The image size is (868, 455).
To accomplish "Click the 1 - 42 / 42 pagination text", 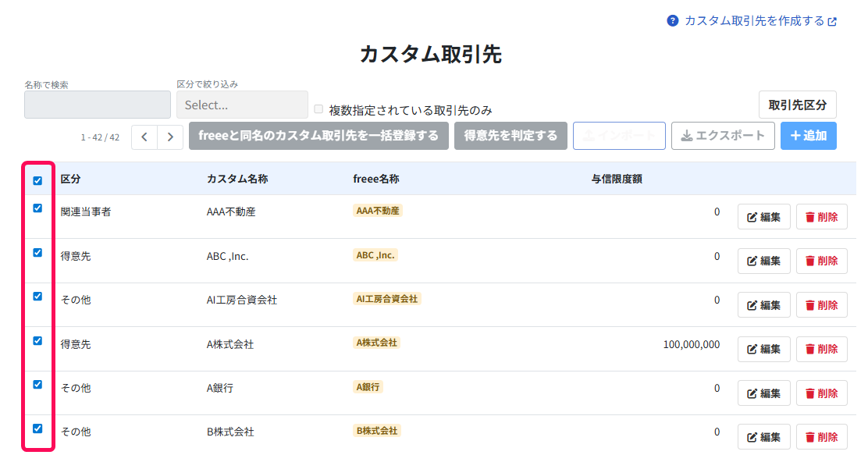I will pyautogui.click(x=100, y=137).
